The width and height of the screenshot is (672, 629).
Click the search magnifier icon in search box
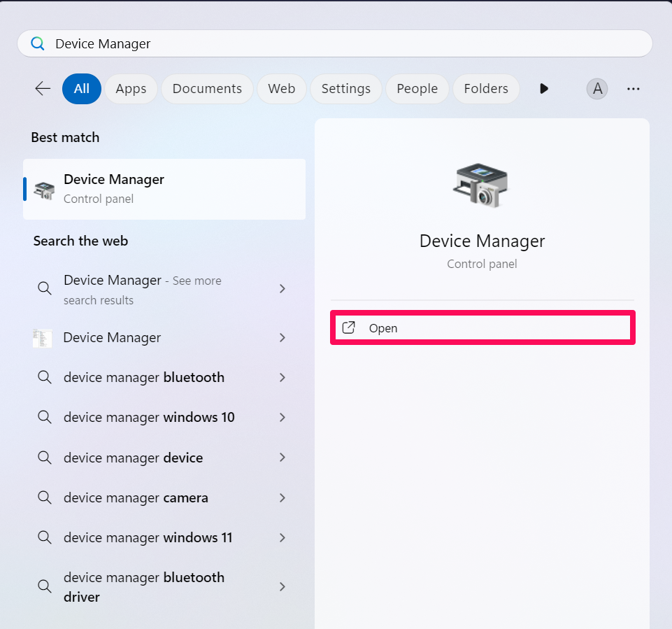(x=38, y=43)
